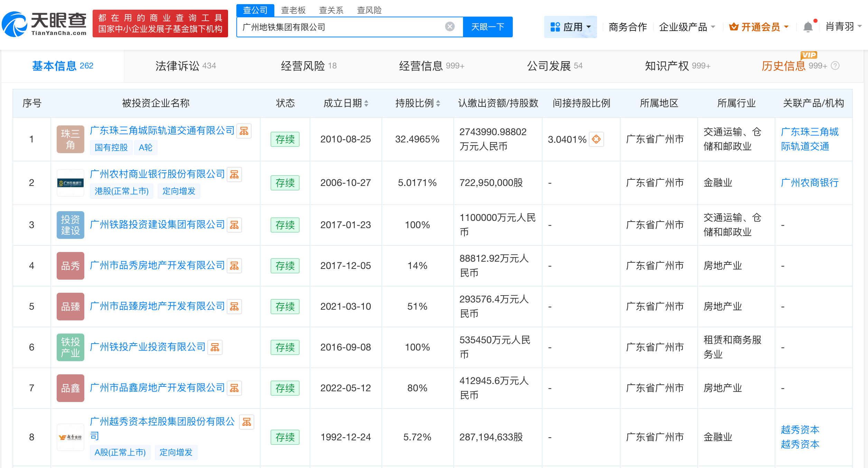This screenshot has width=868, height=468.
Task: Click penetration icon next to 3.0401% indirect shareholding
Action: point(597,140)
